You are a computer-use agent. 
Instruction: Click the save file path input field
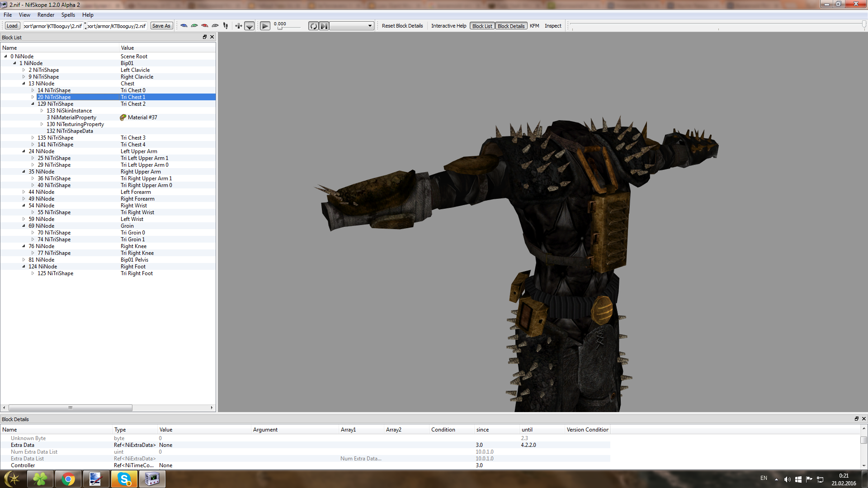point(117,26)
